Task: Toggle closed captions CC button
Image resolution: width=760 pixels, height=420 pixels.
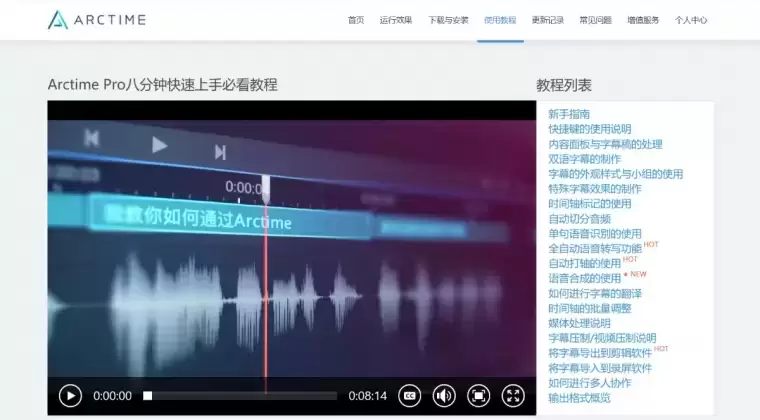Action: (410, 396)
